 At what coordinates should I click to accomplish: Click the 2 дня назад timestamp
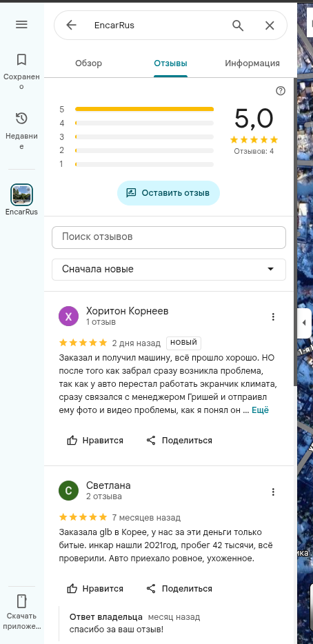click(137, 343)
